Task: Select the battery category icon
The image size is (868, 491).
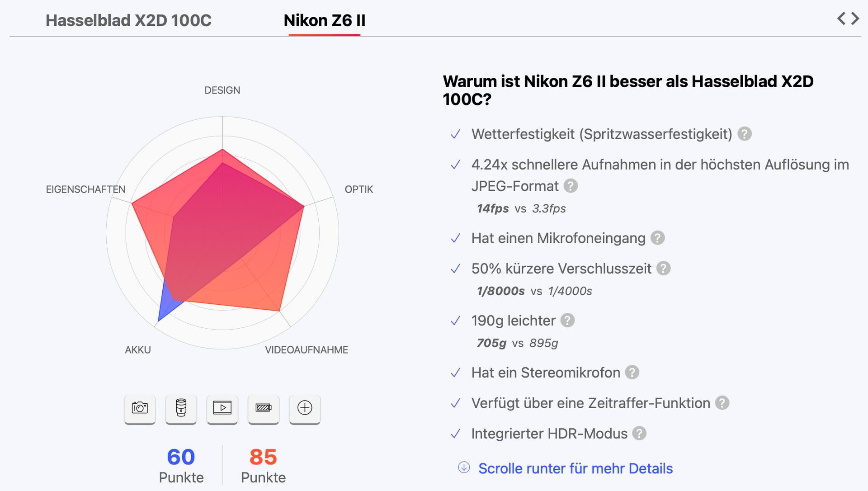Action: tap(264, 408)
